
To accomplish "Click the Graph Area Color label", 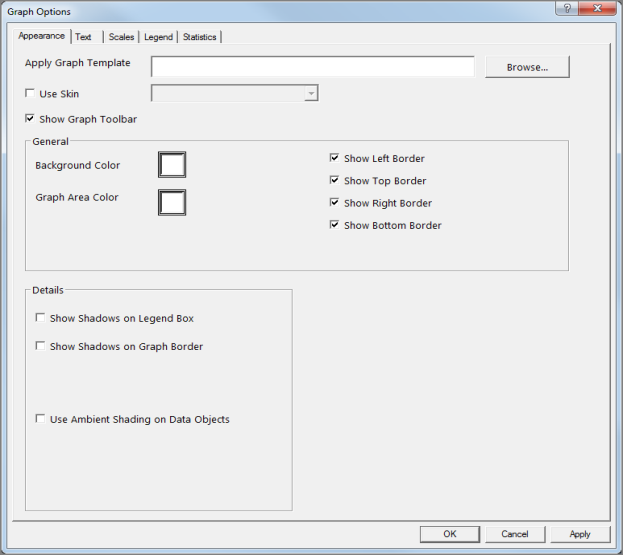I will [x=77, y=197].
